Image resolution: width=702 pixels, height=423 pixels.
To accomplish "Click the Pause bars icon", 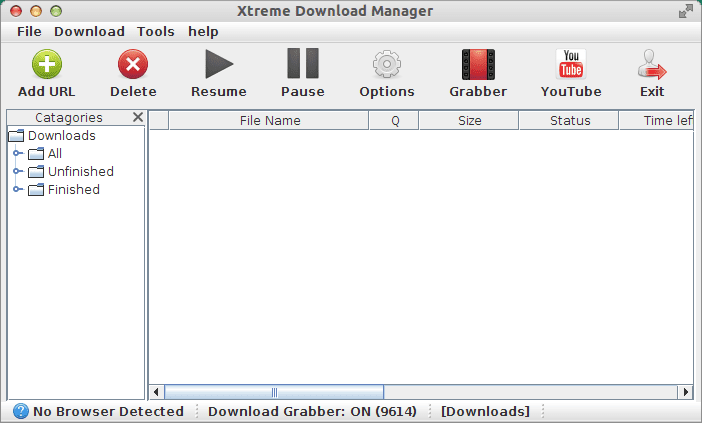I will point(303,64).
